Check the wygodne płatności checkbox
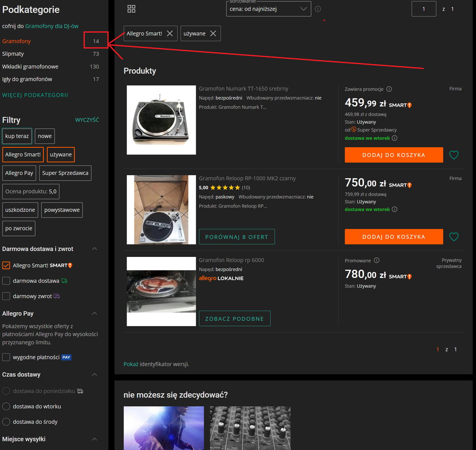The width and height of the screenshot is (476, 450). (x=6, y=357)
